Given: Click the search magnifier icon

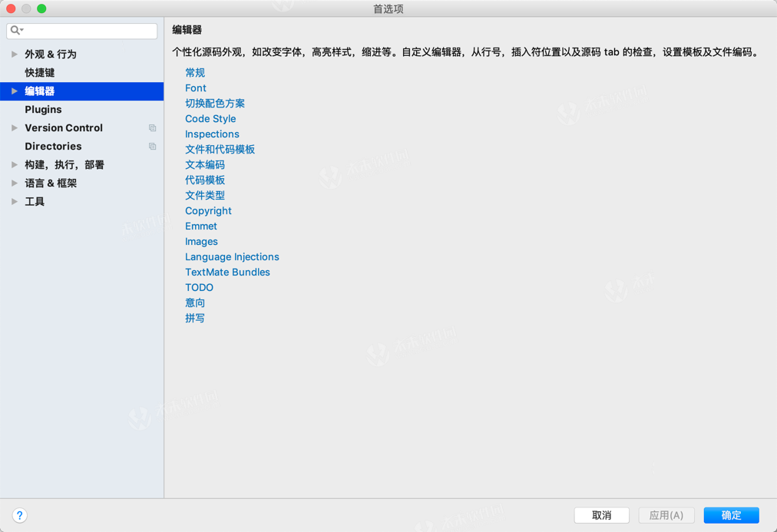Looking at the screenshot, I should [x=15, y=30].
